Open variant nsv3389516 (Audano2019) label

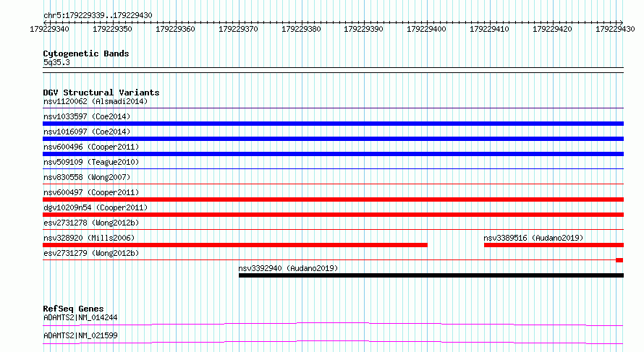tap(533, 238)
